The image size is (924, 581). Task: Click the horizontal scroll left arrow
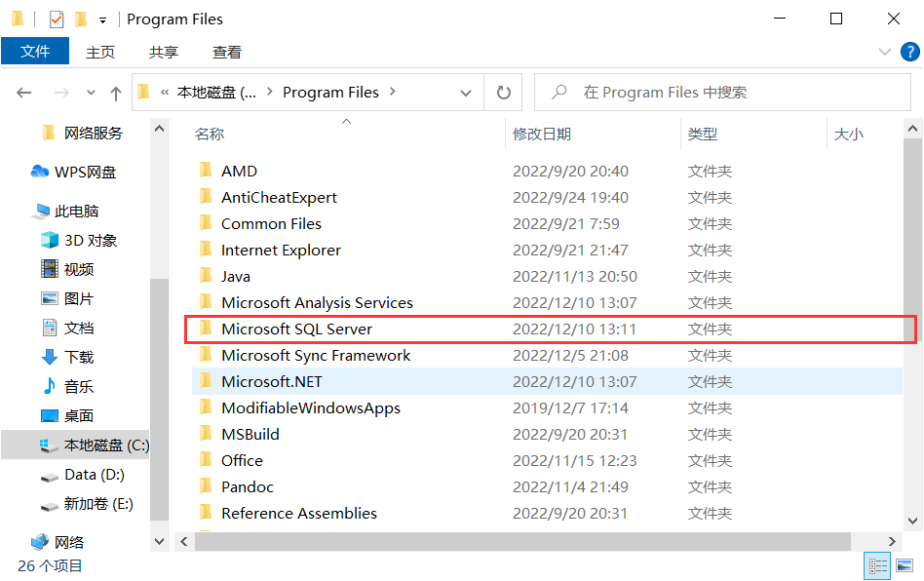click(x=184, y=541)
